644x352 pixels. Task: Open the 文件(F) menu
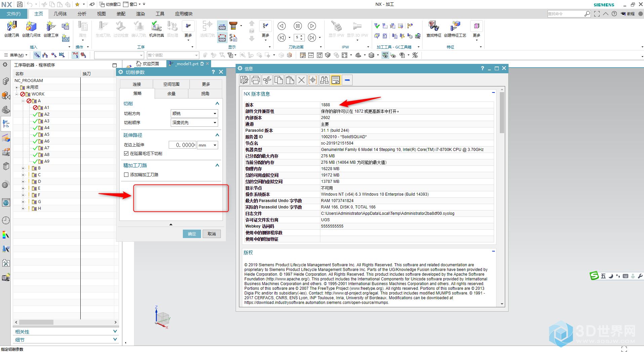[13, 14]
